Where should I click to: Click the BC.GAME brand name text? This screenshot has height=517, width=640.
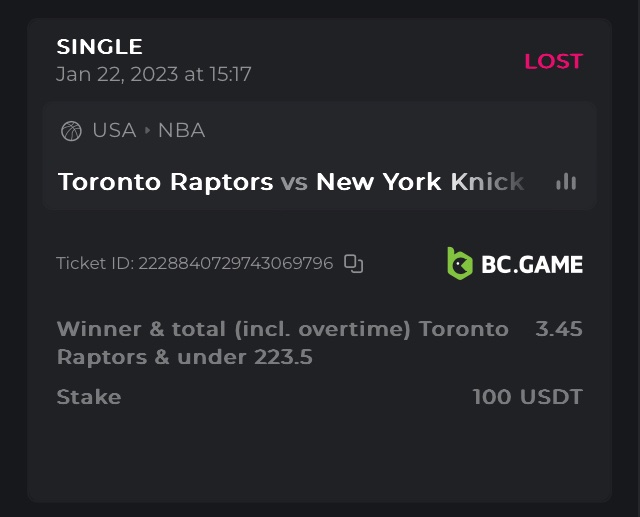point(532,264)
